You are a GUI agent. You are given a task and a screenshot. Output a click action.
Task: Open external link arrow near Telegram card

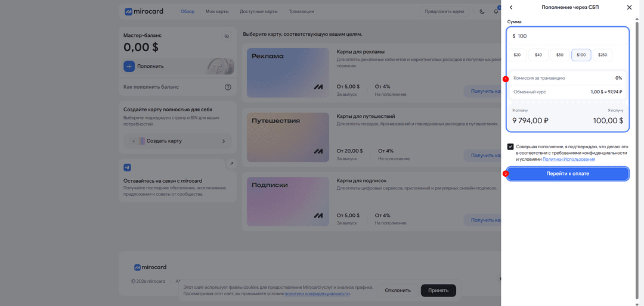(231, 164)
